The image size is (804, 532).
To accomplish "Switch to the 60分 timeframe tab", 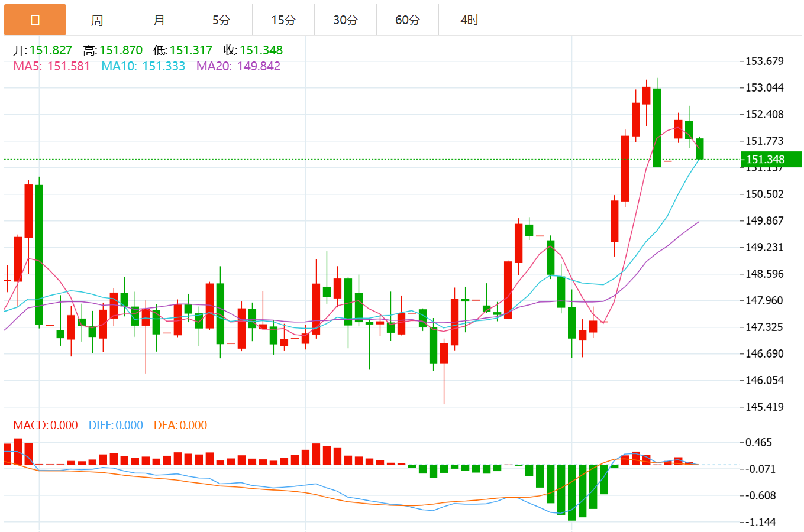I will click(x=408, y=20).
